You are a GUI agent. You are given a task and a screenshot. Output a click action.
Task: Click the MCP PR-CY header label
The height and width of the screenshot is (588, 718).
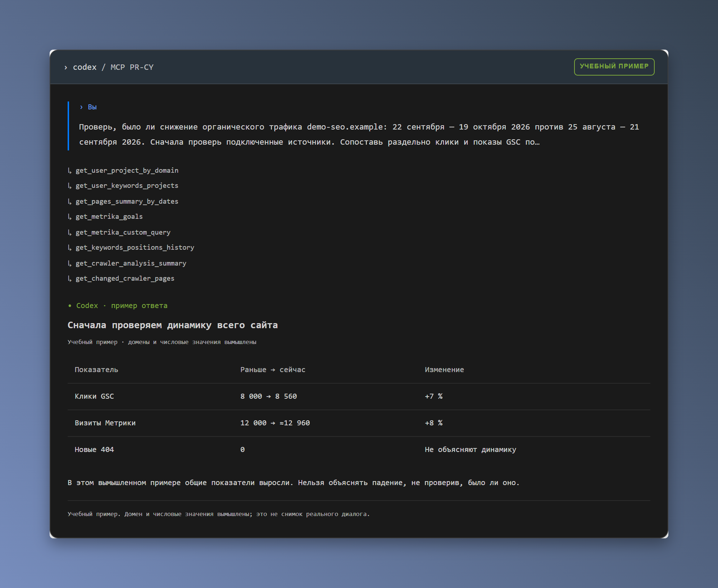click(x=132, y=67)
